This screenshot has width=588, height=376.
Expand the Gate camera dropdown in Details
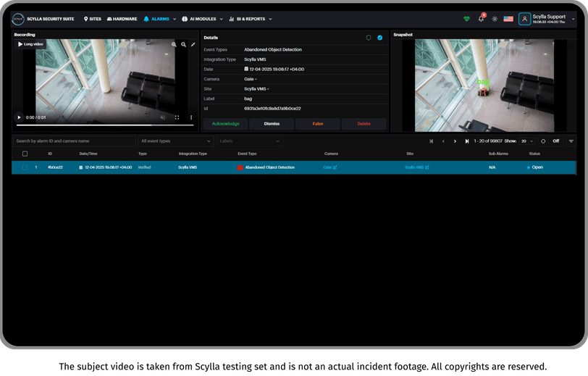251,79
